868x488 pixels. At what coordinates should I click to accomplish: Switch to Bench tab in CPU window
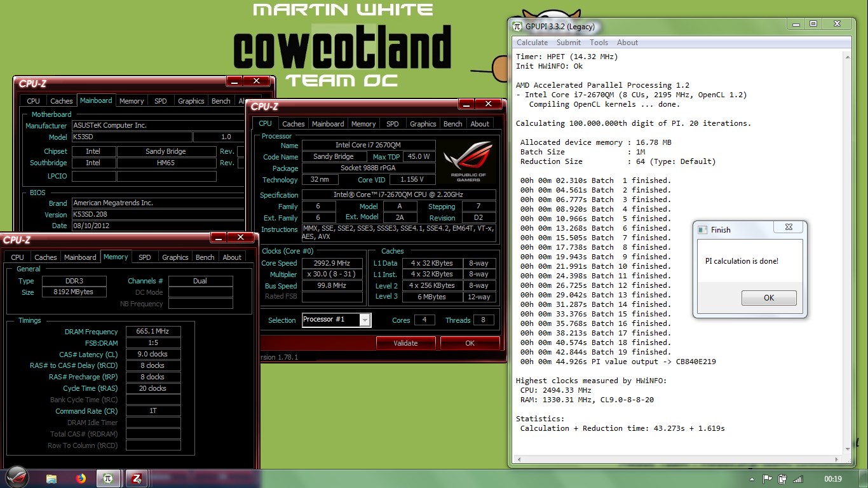click(x=452, y=124)
